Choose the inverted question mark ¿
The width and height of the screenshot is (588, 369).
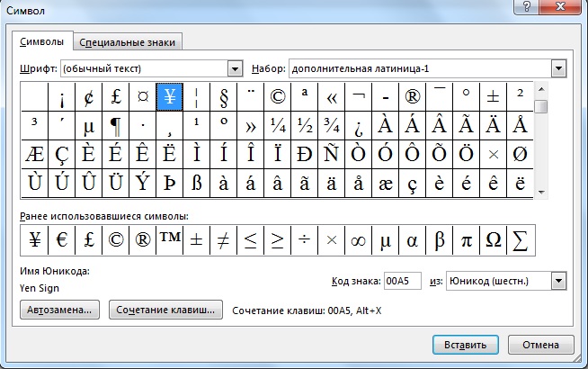(x=359, y=126)
